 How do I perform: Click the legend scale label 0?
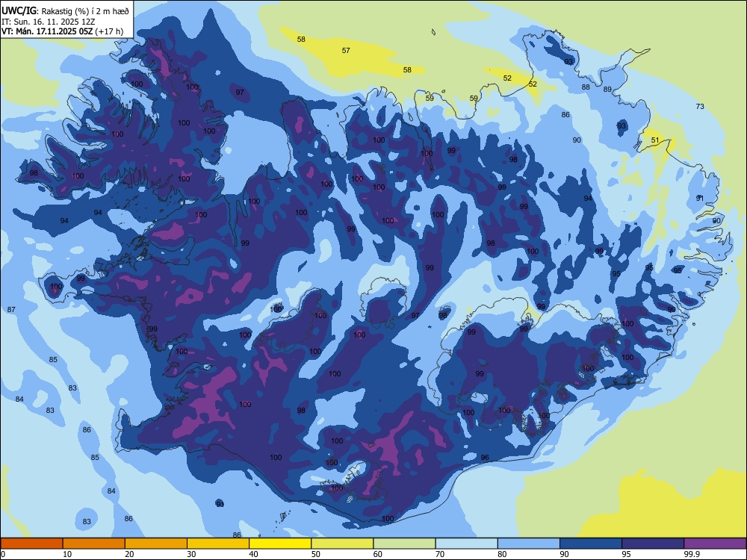(3, 554)
